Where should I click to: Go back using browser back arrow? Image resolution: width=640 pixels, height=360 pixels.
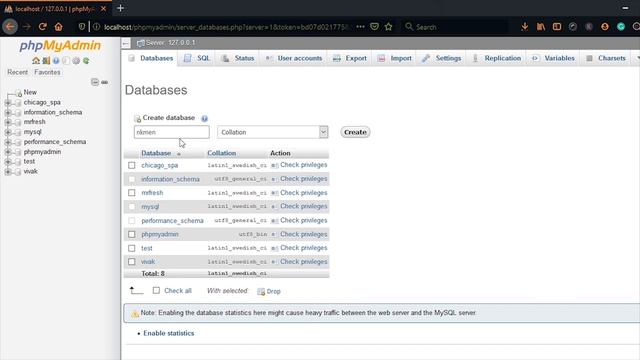coord(10,27)
